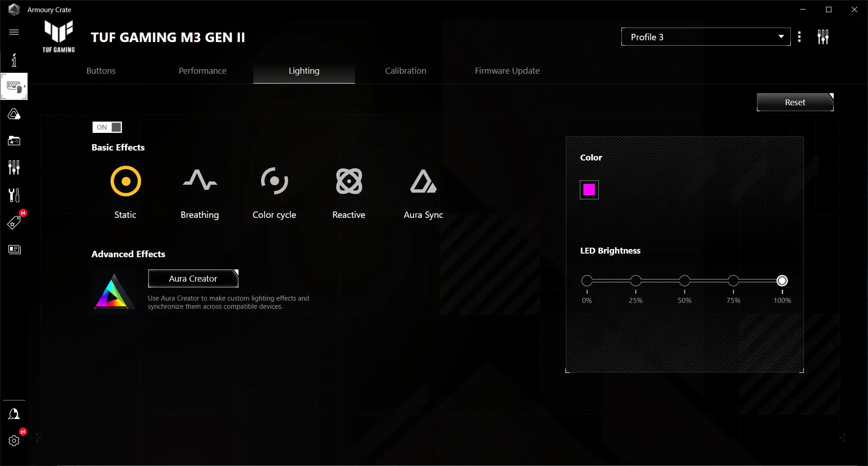Open Settings gear icon in the sidebar

[14, 441]
